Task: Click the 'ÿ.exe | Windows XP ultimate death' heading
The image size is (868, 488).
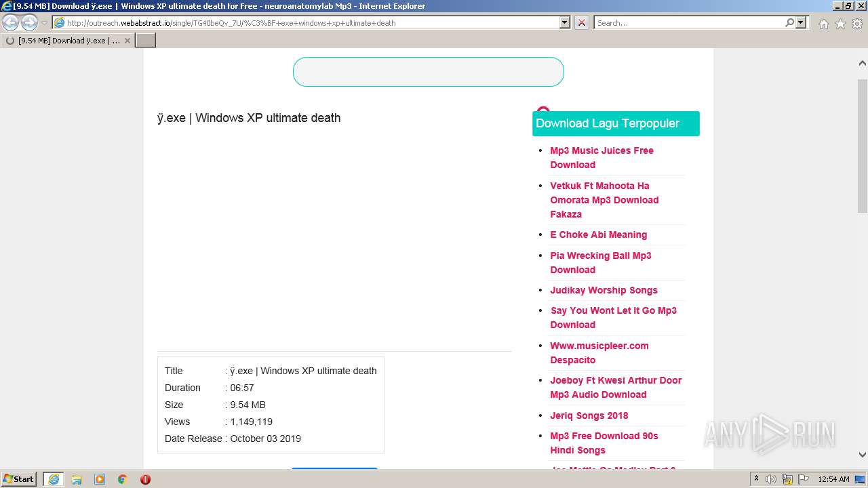Action: tap(249, 118)
